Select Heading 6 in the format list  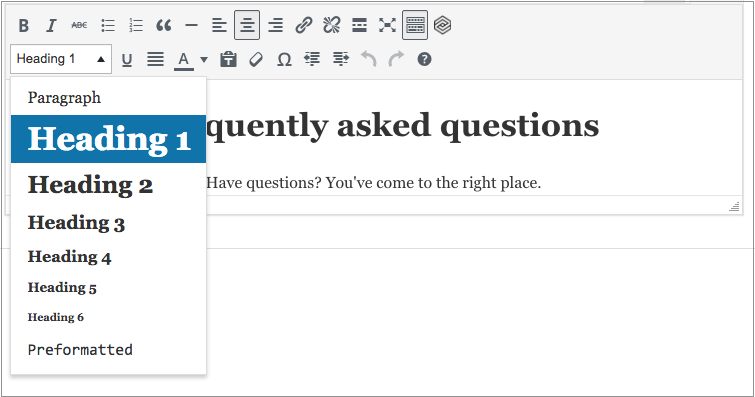click(108, 317)
